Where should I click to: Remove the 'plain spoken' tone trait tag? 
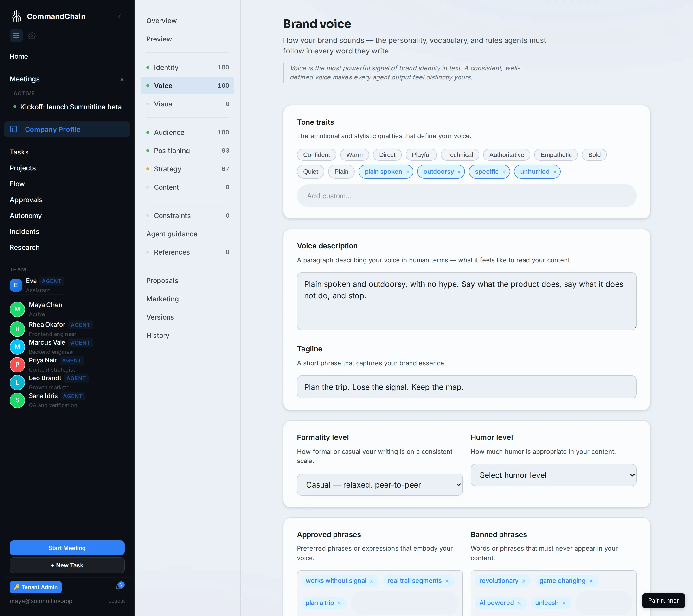pos(408,172)
